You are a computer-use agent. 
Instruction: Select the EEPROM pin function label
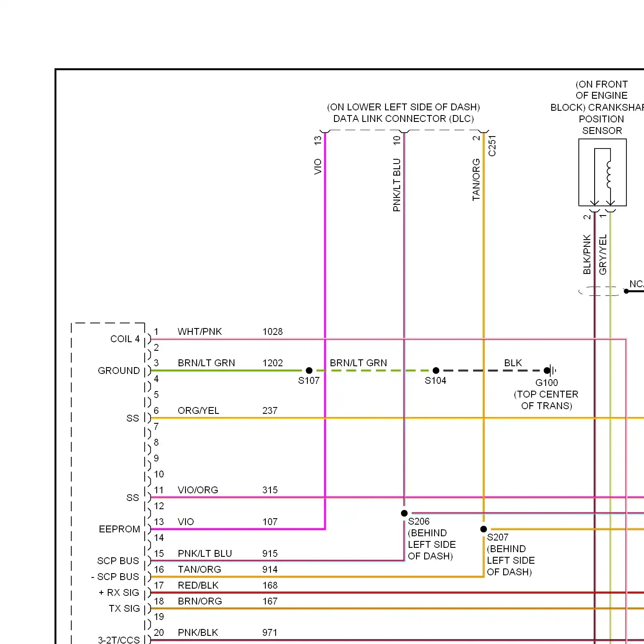click(x=119, y=529)
